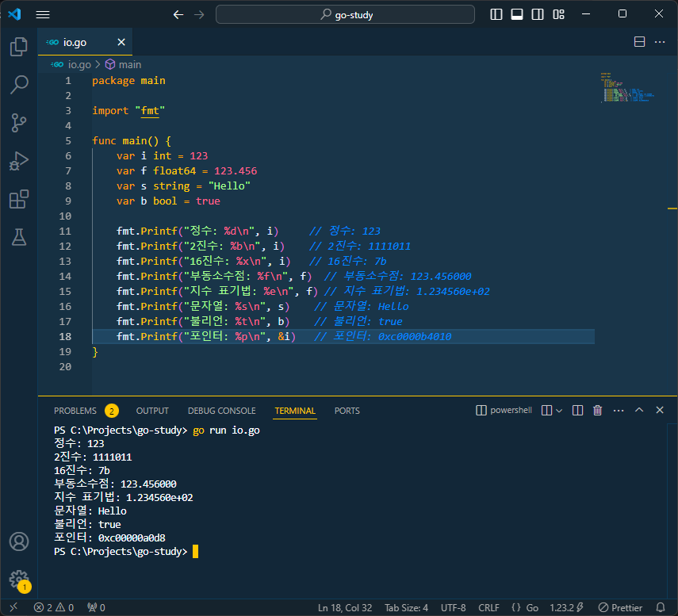
Task: Maximize the panel with the chevron
Action: click(638, 410)
